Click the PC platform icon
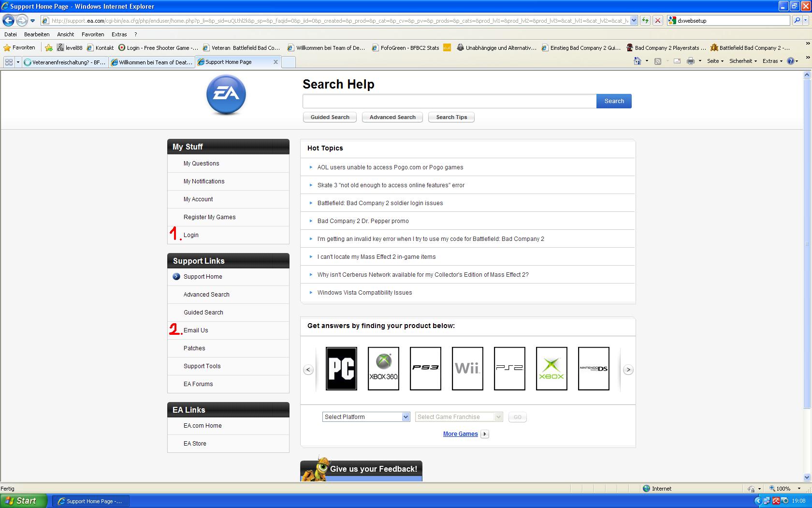This screenshot has width=812, height=508. tap(341, 369)
